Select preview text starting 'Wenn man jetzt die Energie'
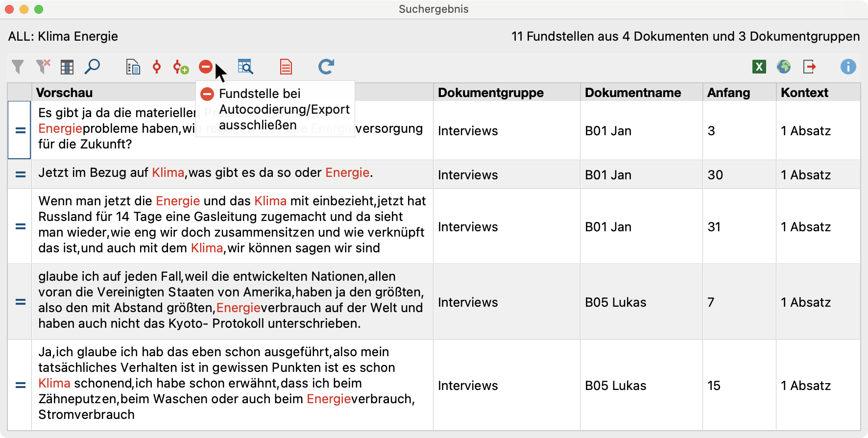Screen dimensions: 868x438 tap(232, 224)
